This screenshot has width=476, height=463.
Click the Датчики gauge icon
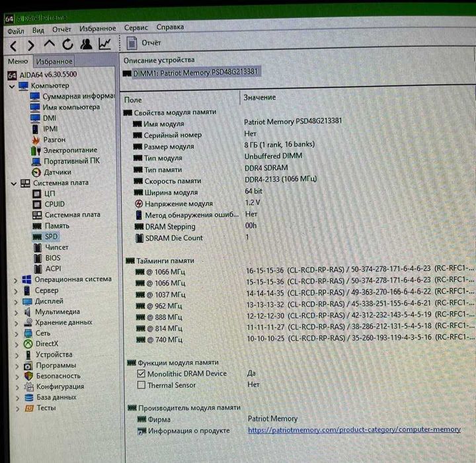coord(36,172)
